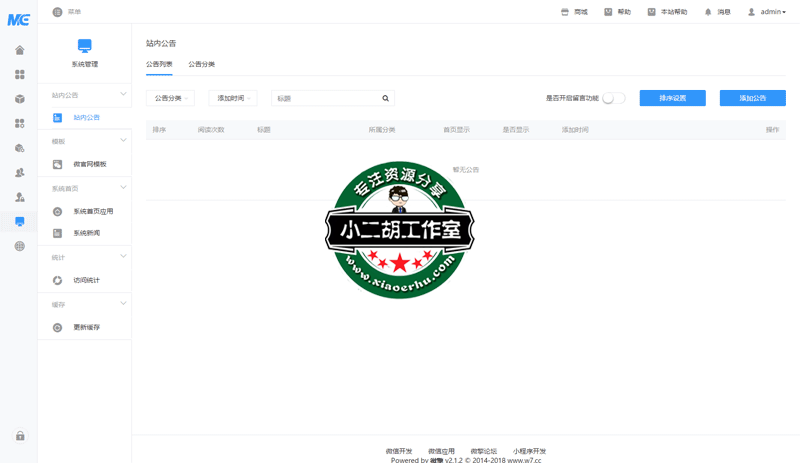Select the user-with-lock icon in the left rail

(19, 197)
